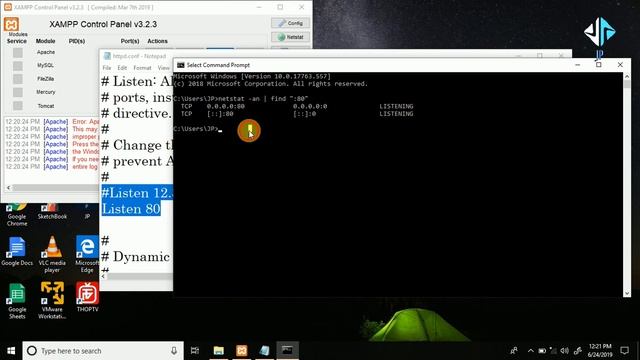Click Command Prompt scrollbar down arrow
640x360 pixels.
(x=627, y=293)
